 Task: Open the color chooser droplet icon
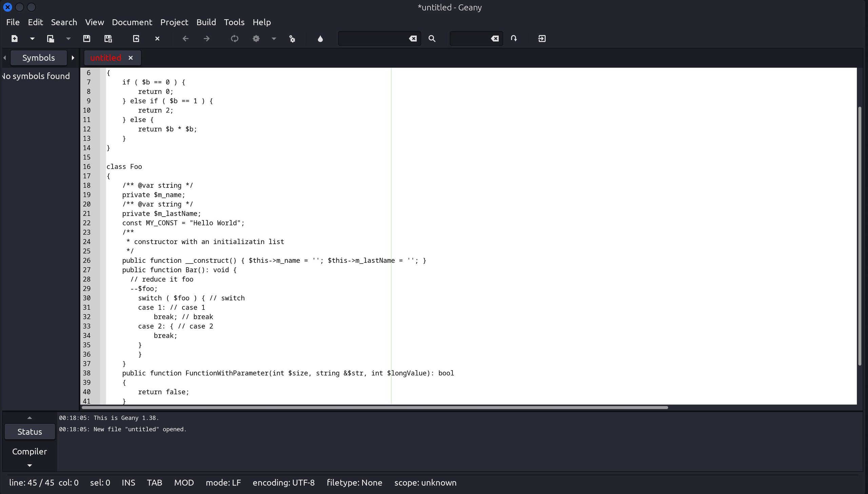click(x=320, y=39)
